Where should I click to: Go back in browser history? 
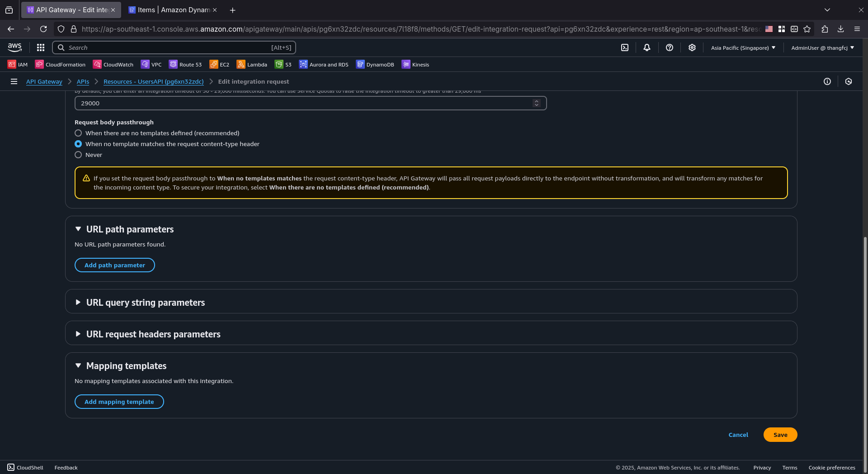tap(11, 29)
